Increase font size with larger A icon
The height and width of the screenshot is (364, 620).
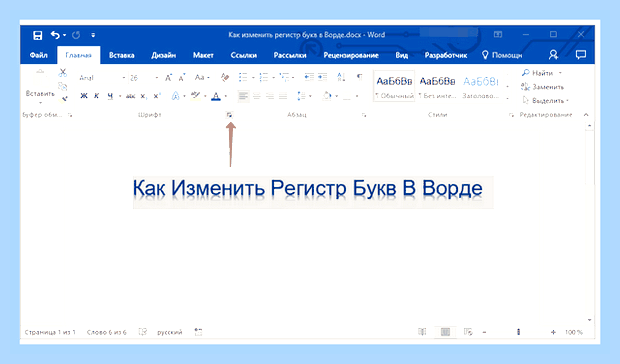coord(168,77)
